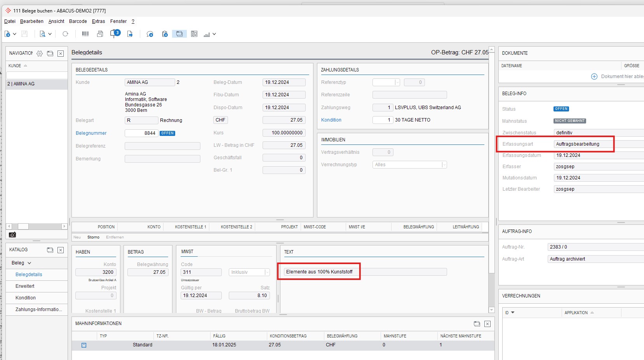
Task: Click the Elemente aus 100% Kunststoff text field
Action: pos(365,272)
